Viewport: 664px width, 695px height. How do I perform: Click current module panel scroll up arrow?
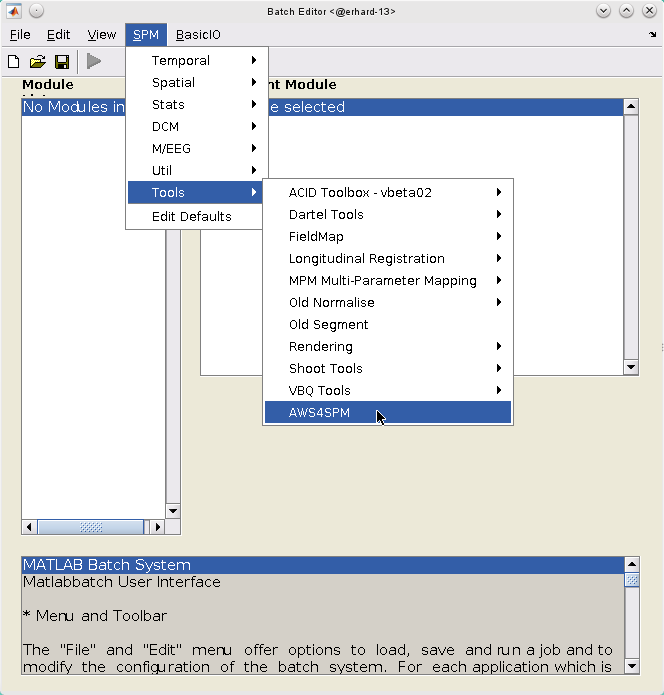click(x=631, y=106)
